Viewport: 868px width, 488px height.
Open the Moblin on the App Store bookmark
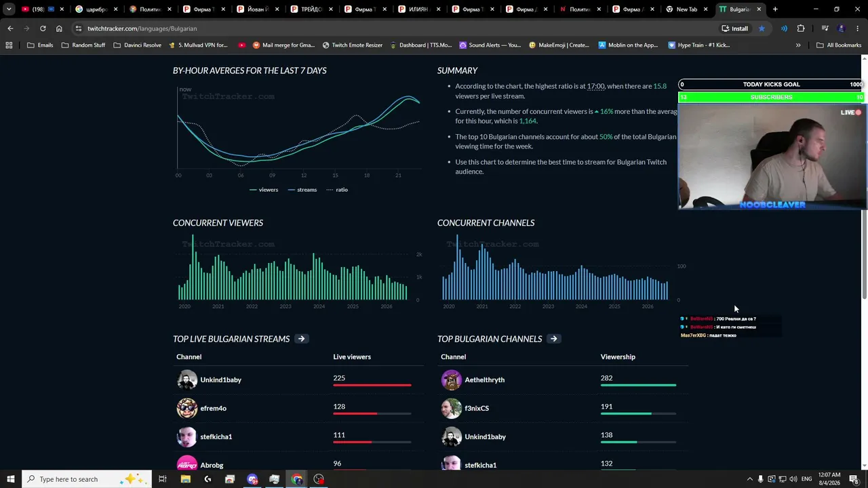point(628,45)
